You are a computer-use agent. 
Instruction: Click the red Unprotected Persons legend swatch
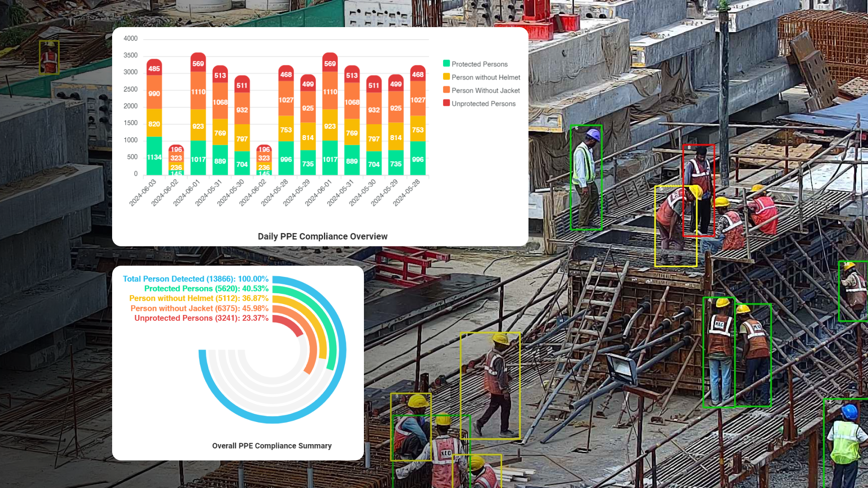[x=447, y=103]
